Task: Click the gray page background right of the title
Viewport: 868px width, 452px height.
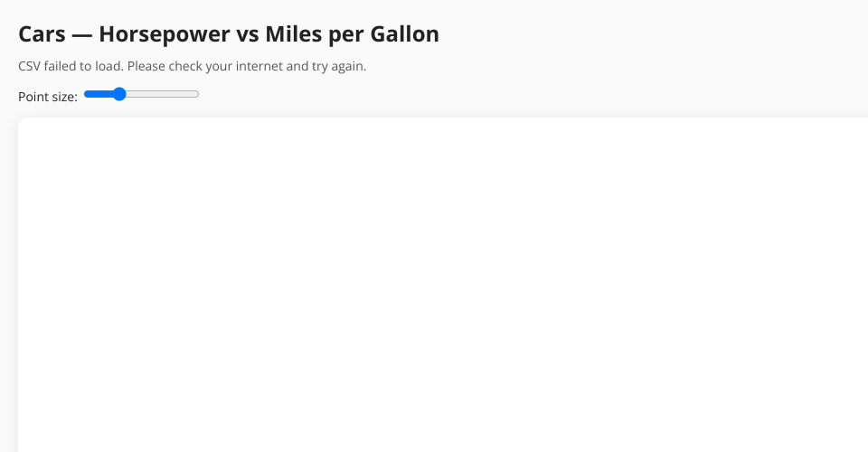Action: coord(651,34)
